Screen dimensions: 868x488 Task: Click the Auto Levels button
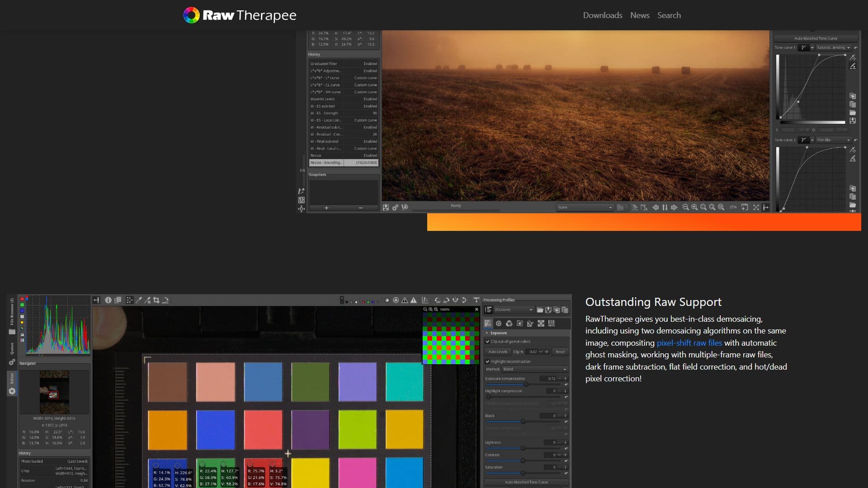(498, 352)
